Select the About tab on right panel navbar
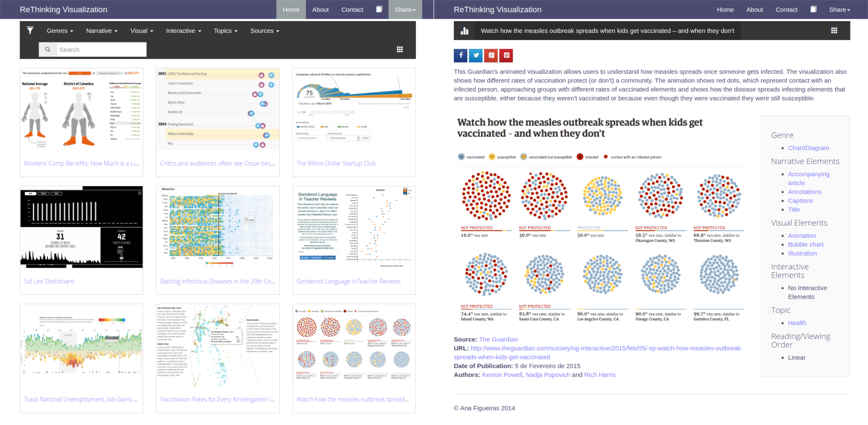The width and height of the screenshot is (868, 425). pyautogui.click(x=754, y=9)
